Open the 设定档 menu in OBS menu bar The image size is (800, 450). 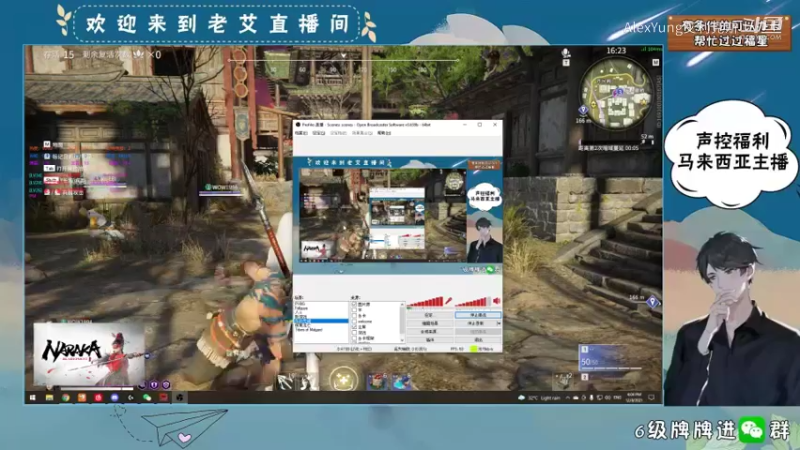[338, 133]
